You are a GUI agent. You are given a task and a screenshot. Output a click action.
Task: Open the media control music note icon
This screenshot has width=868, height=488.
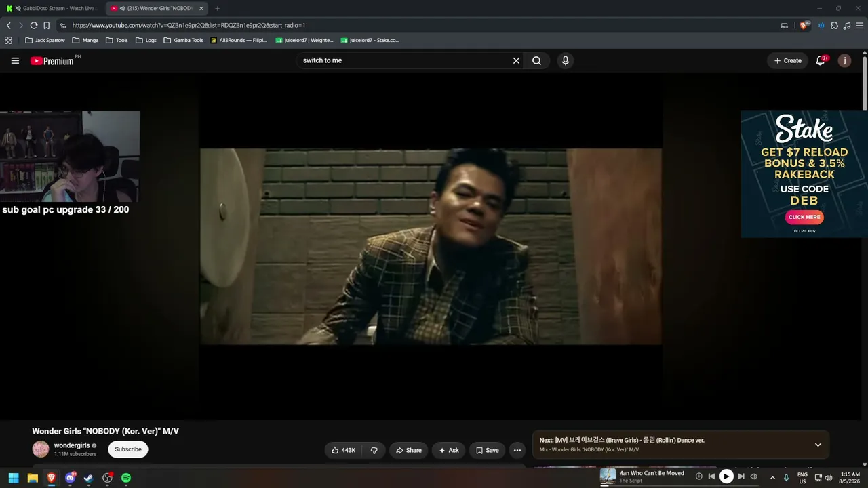[x=846, y=25]
